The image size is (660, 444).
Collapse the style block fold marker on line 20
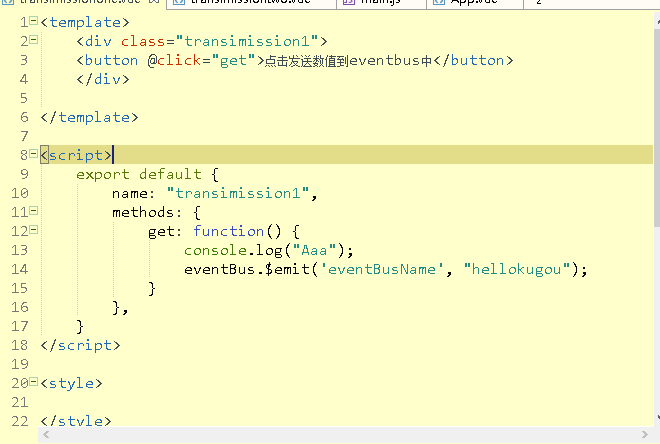coord(34,382)
